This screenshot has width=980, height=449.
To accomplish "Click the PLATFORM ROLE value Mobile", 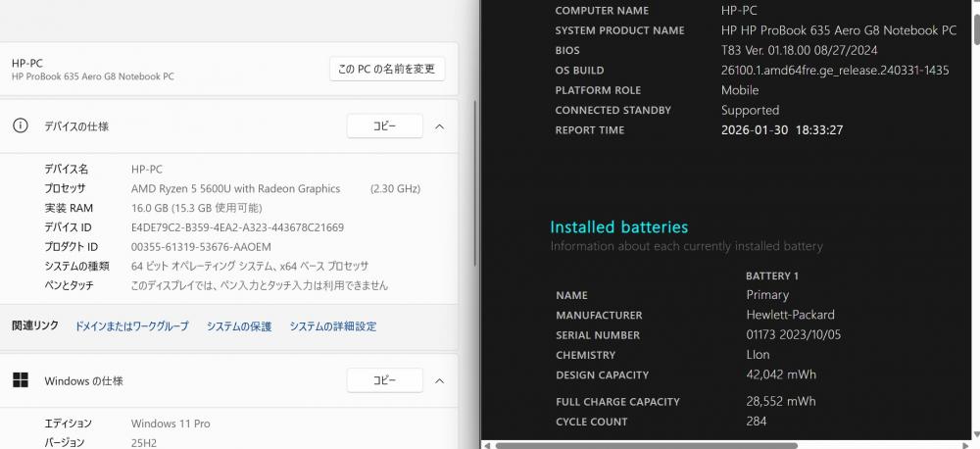I will (x=740, y=90).
